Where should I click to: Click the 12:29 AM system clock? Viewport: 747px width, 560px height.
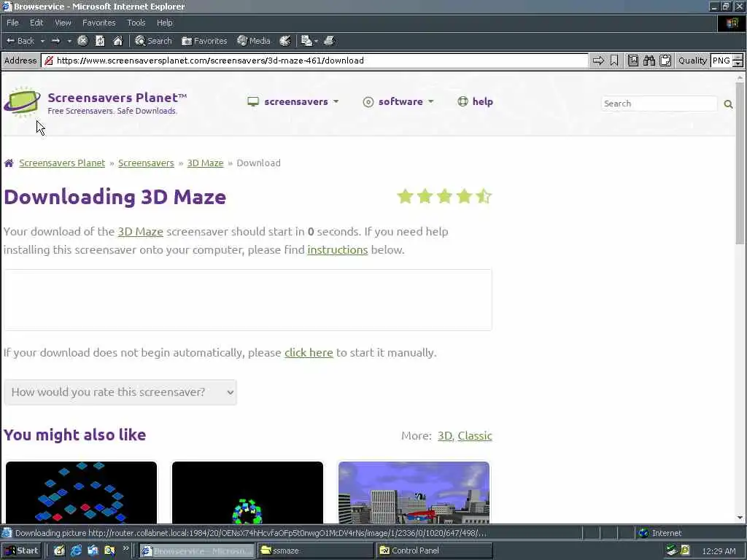[x=719, y=551]
